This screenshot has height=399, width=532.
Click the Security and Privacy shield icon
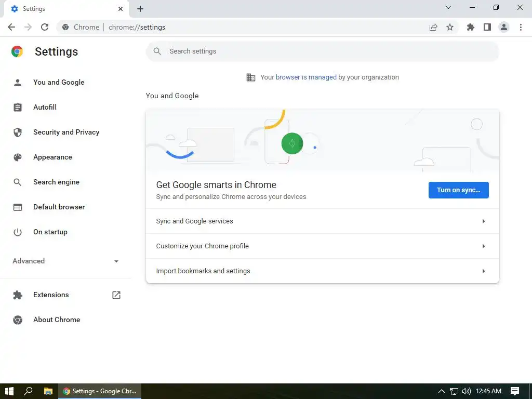[18, 132]
